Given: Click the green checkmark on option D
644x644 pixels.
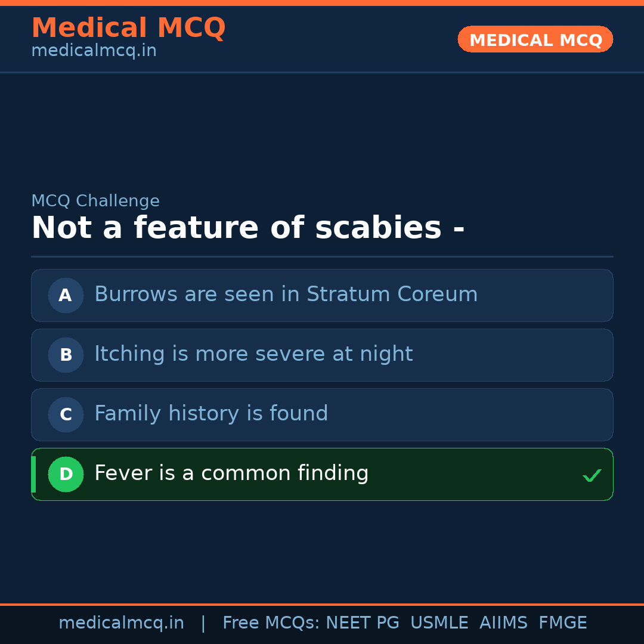Looking at the screenshot, I should [592, 475].
